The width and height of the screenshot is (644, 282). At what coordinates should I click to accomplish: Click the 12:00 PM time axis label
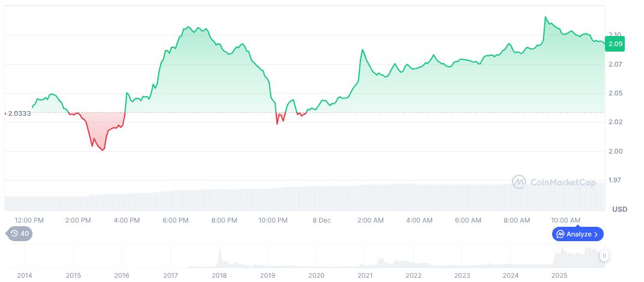click(x=29, y=220)
